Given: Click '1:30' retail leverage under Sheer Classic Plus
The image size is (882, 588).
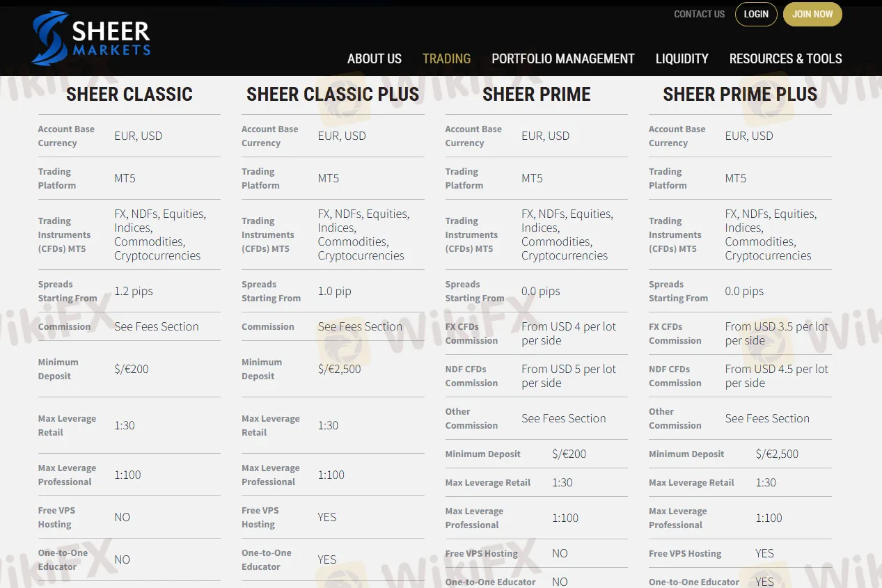Looking at the screenshot, I should 329,425.
